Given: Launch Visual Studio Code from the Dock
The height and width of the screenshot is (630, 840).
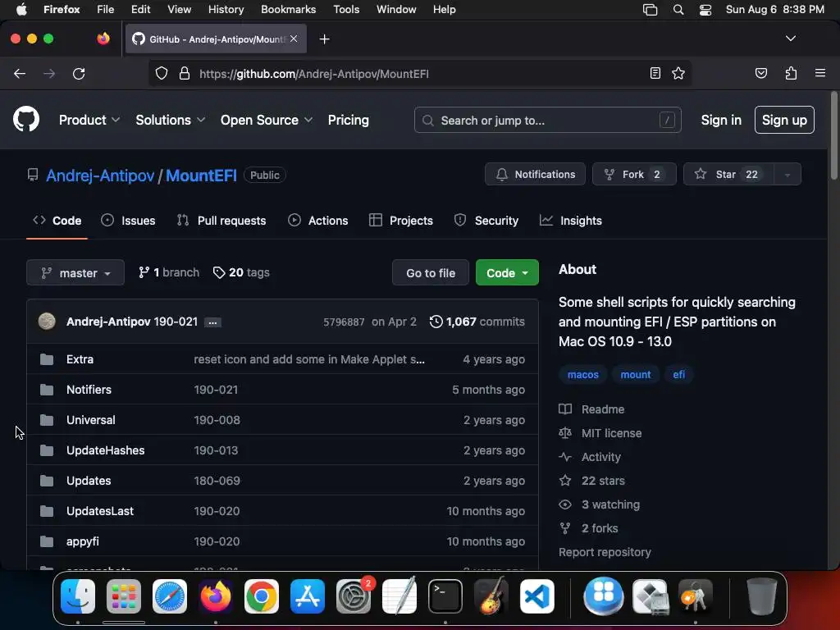Looking at the screenshot, I should pyautogui.click(x=536, y=596).
